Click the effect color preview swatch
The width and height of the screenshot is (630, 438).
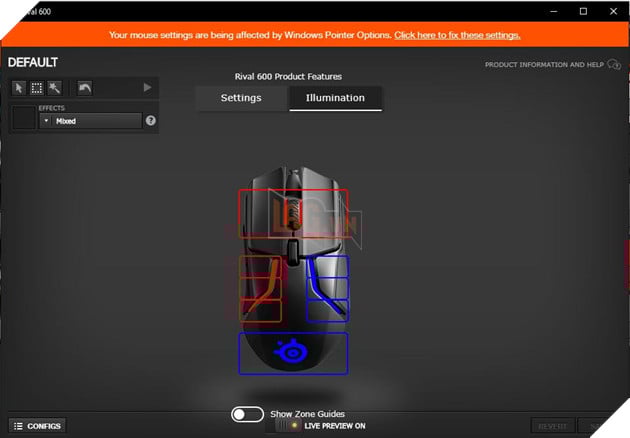[x=22, y=120]
